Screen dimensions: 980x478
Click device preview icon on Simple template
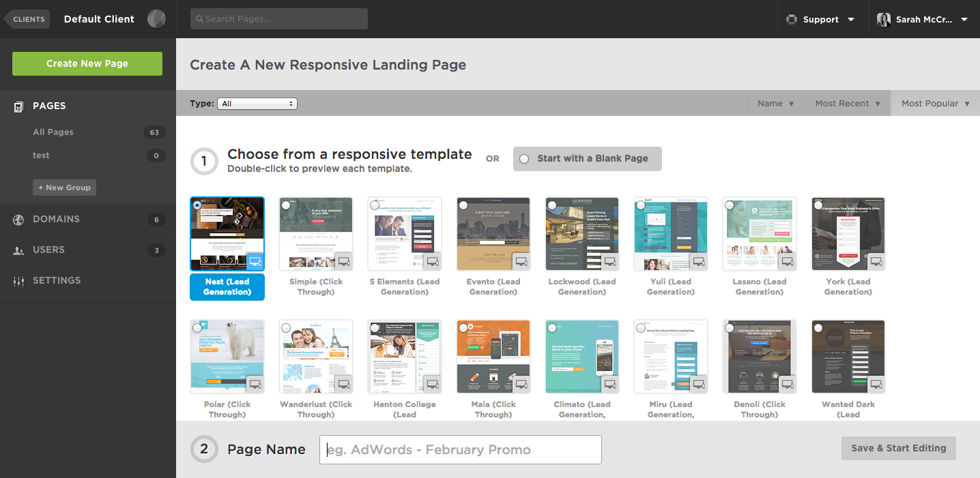click(x=344, y=261)
